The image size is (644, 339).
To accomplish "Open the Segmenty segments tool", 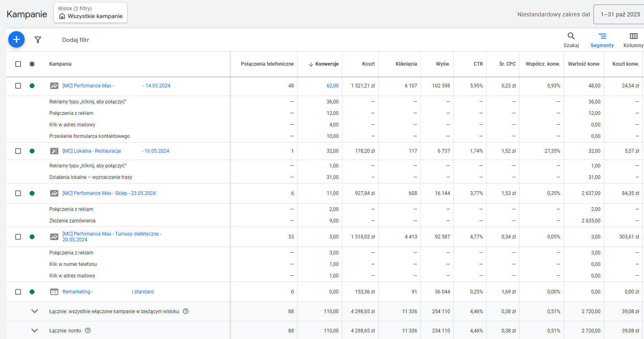I will (x=602, y=40).
